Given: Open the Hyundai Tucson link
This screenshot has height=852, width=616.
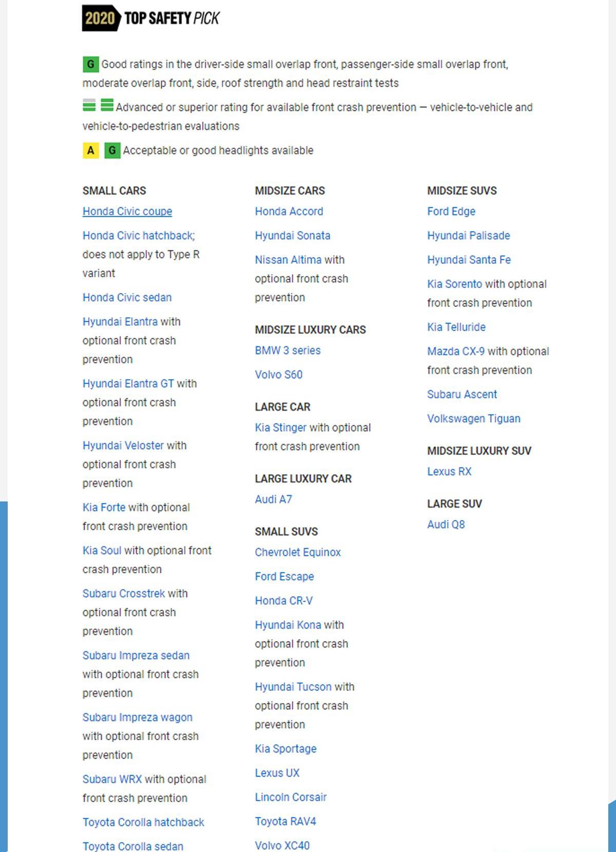Looking at the screenshot, I should (x=293, y=687).
